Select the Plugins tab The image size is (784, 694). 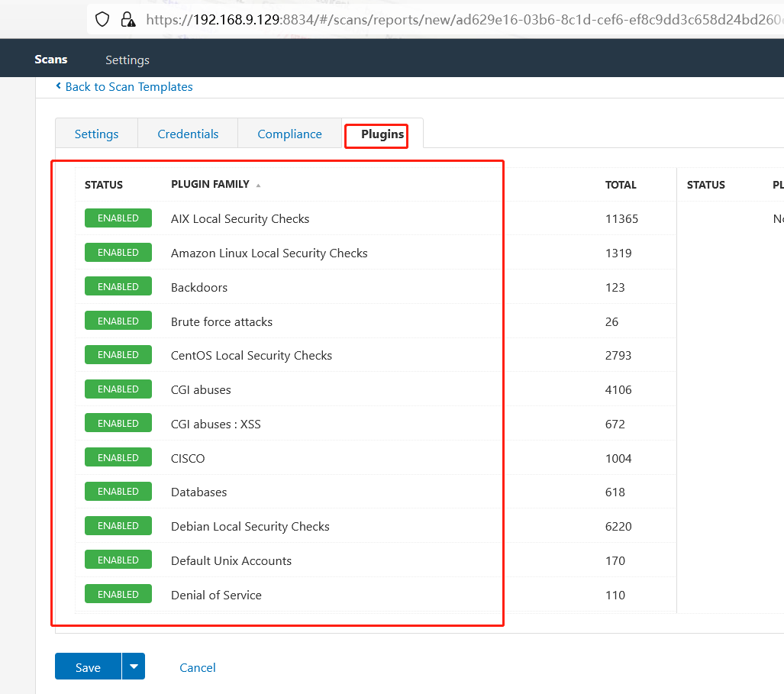382,134
